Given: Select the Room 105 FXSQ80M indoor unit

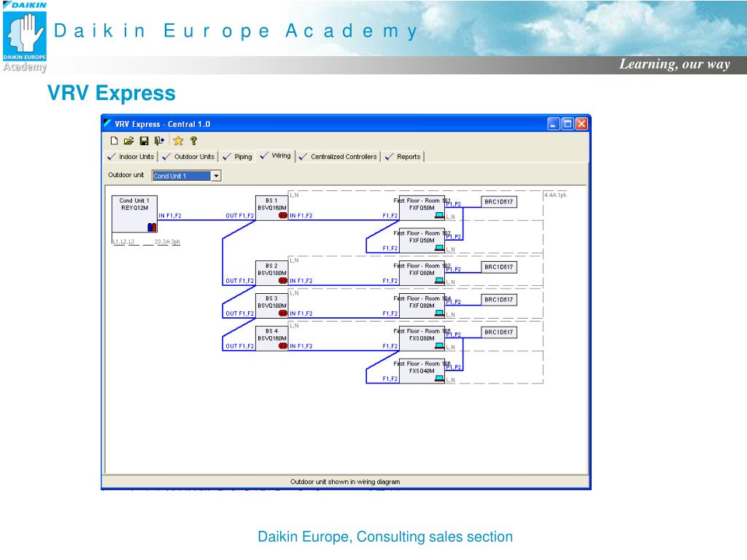Looking at the screenshot, I should [x=422, y=338].
